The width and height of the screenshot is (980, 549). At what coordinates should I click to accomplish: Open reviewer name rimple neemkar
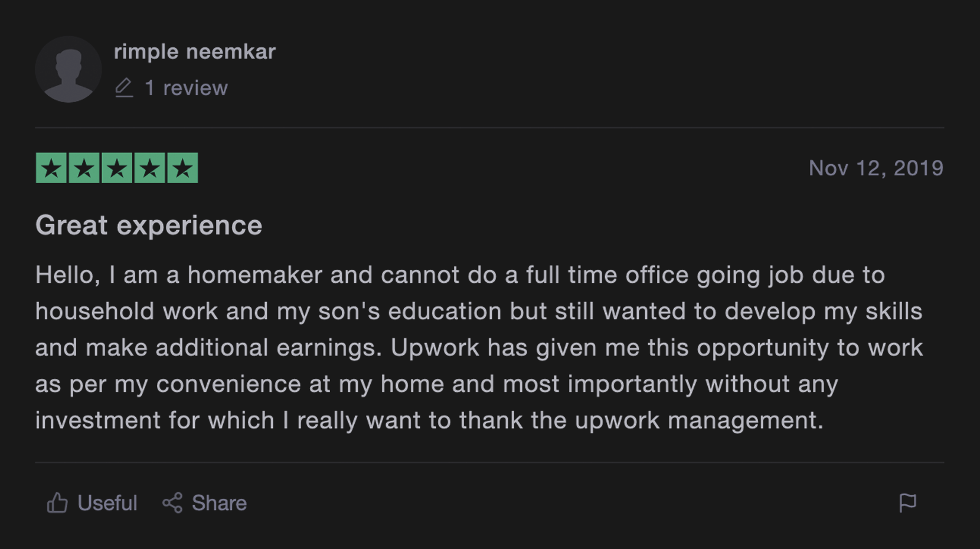(x=195, y=52)
